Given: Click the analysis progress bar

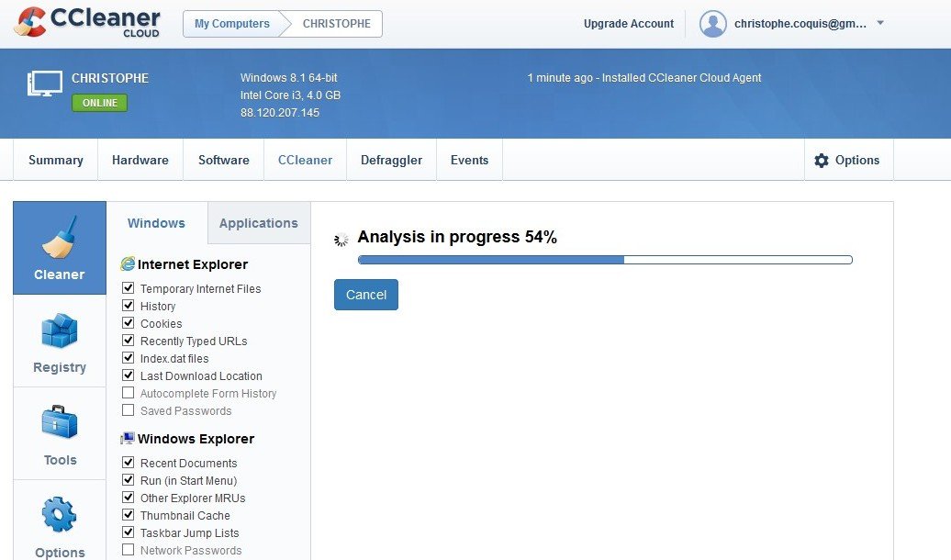Looking at the screenshot, I should click(x=605, y=260).
